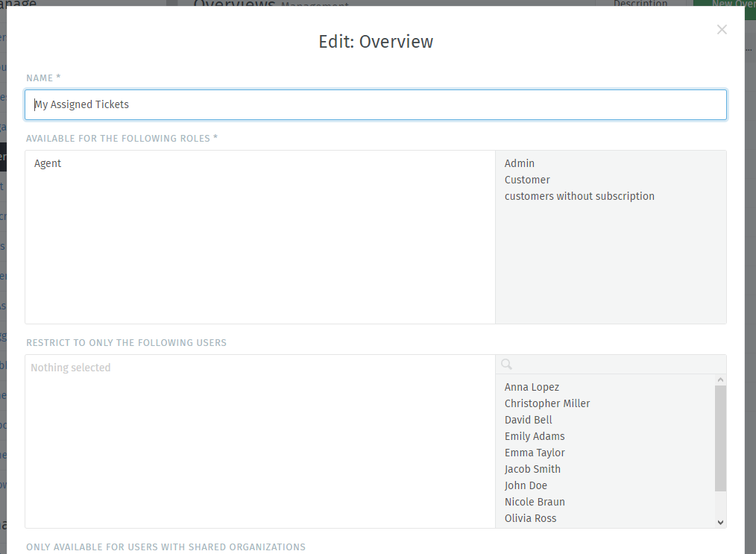Select user Emily Adams
This screenshot has width=756, height=554.
(535, 436)
